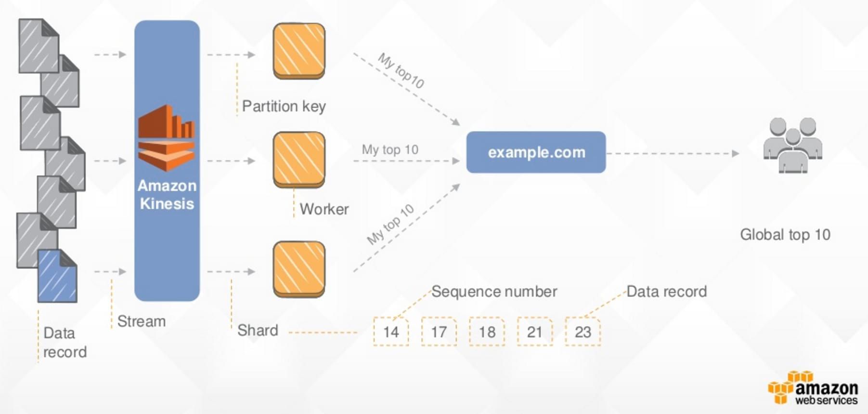The image size is (868, 414).
Task: Select sequence number box 17
Action: [439, 332]
